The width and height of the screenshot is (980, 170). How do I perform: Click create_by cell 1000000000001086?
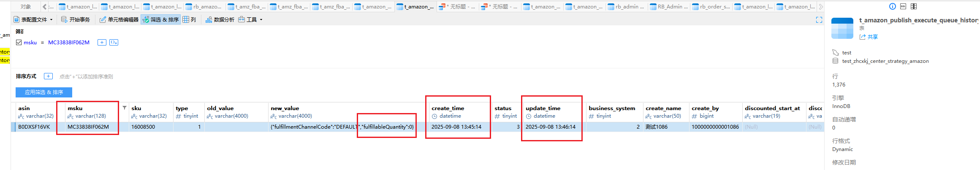click(715, 127)
